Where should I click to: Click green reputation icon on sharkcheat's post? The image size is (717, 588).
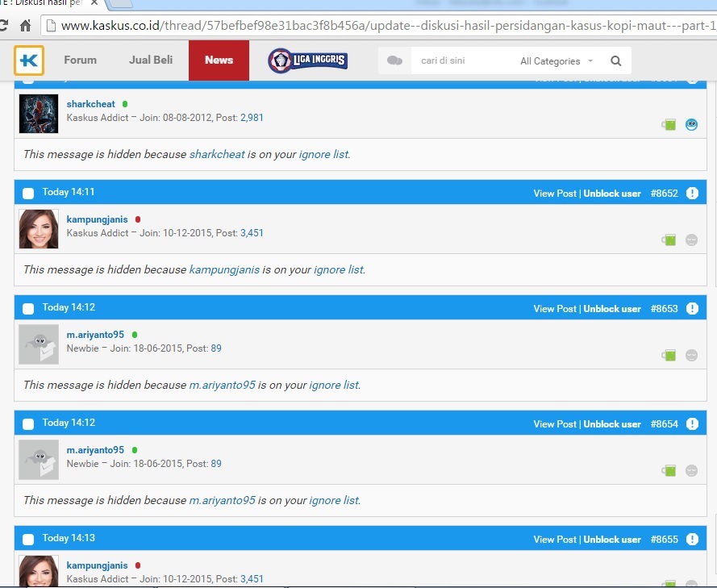[669, 124]
